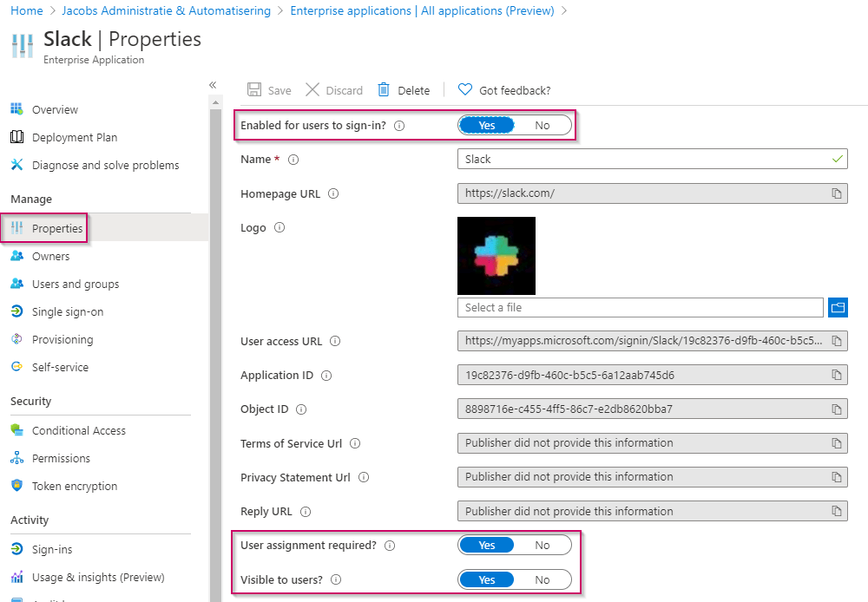Navigate to Home breadcrumb

27,10
